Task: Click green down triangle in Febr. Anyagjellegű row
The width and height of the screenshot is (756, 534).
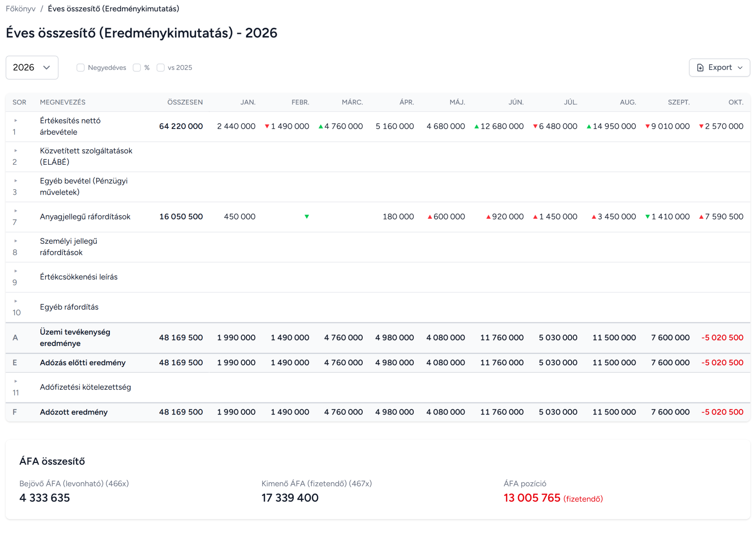Action: [x=307, y=217]
